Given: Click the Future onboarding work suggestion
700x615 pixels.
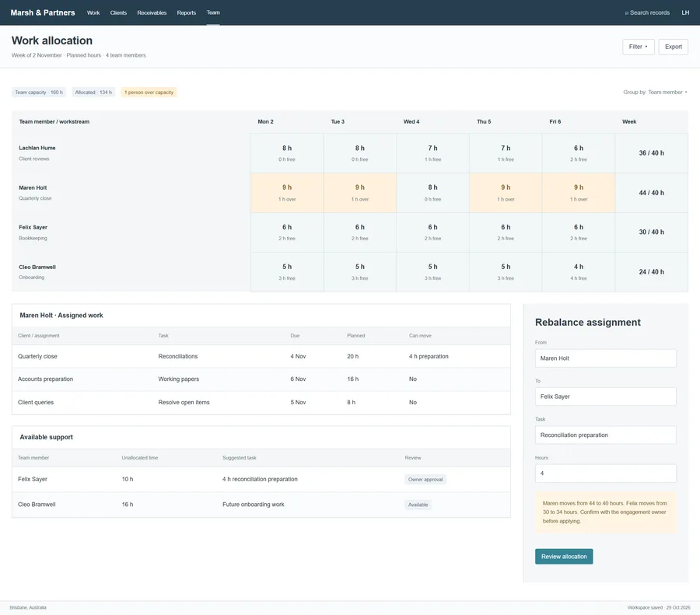Looking at the screenshot, I should [x=253, y=505].
